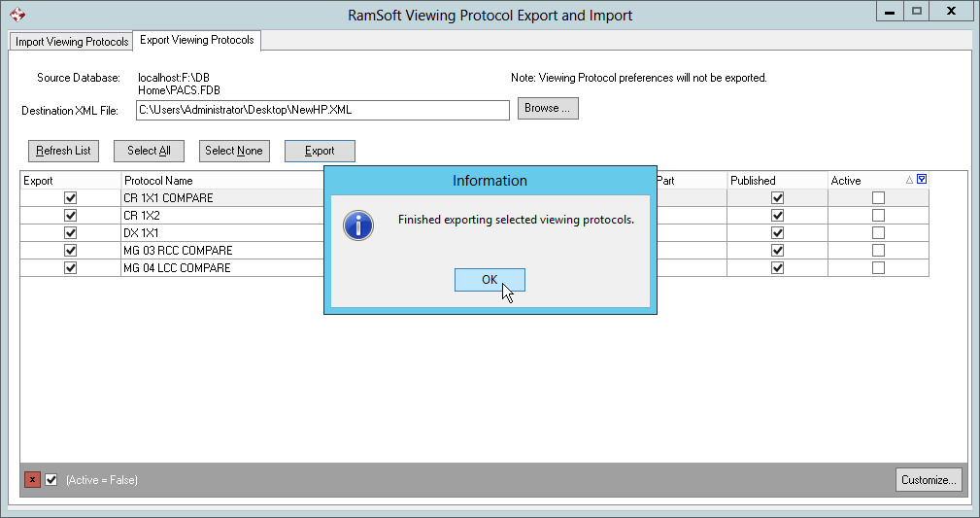Disable the Active = False filter checkbox

(x=51, y=480)
